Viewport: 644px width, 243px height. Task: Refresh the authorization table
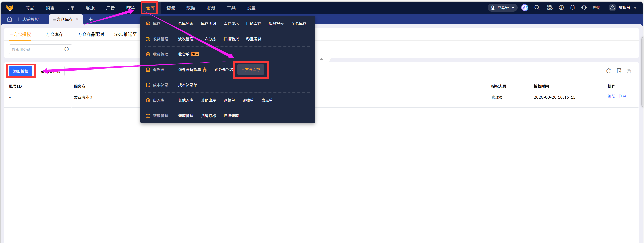pos(608,71)
